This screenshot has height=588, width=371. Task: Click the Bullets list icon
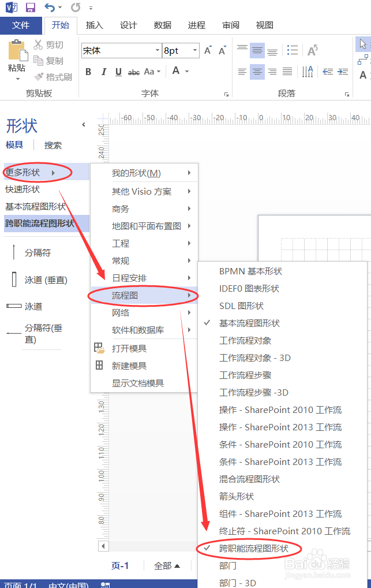293,50
